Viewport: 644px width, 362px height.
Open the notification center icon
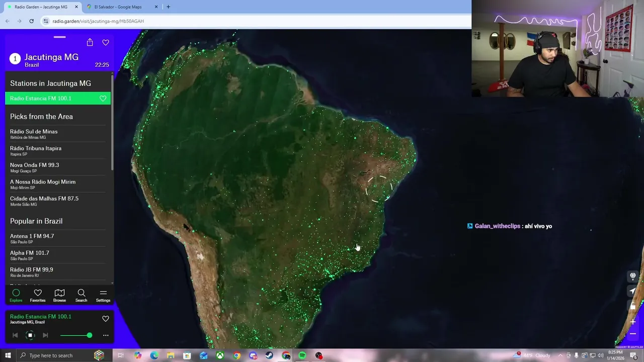(635, 355)
